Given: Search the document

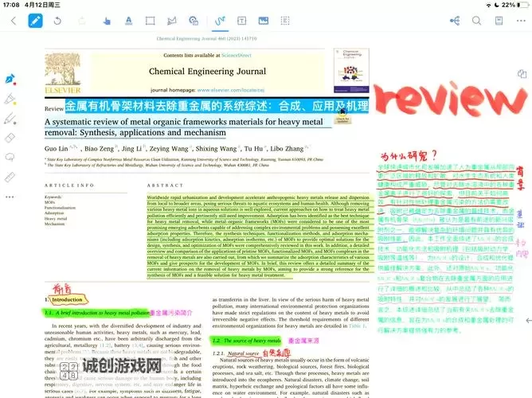Looking at the screenshot, I should point(477,21).
